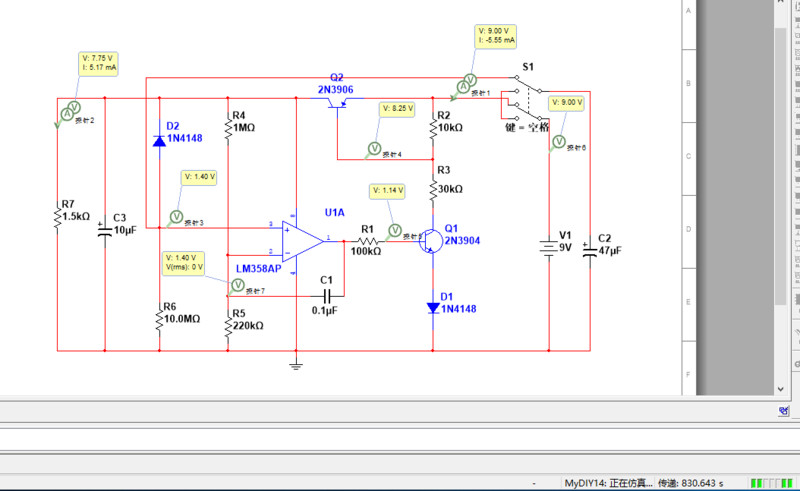Select probe 4 below transistor Q2
800x491 pixels.
[375, 148]
